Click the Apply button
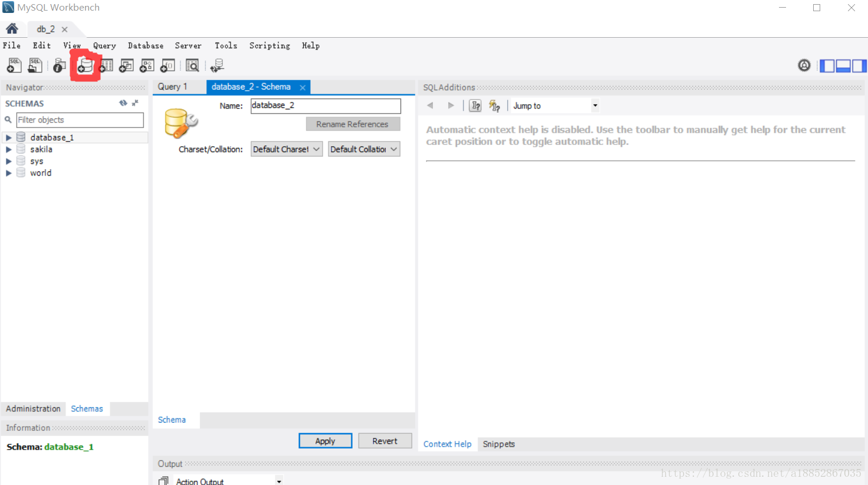Viewport: 868px width, 485px height. pos(325,441)
